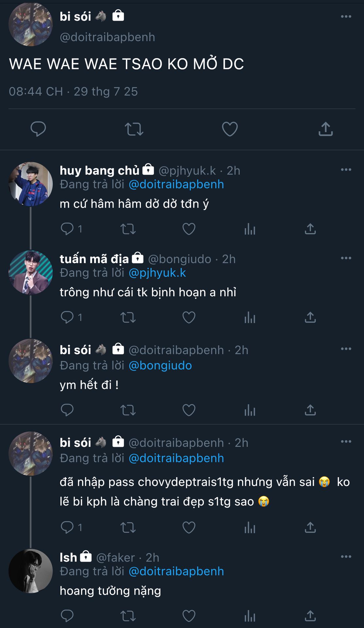Open more options on lsh's reply
The height and width of the screenshot is (628, 364).
pos(346,556)
